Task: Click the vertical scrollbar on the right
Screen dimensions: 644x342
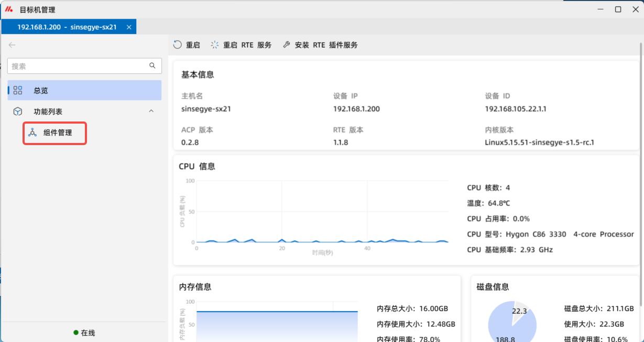Action: pos(641,157)
